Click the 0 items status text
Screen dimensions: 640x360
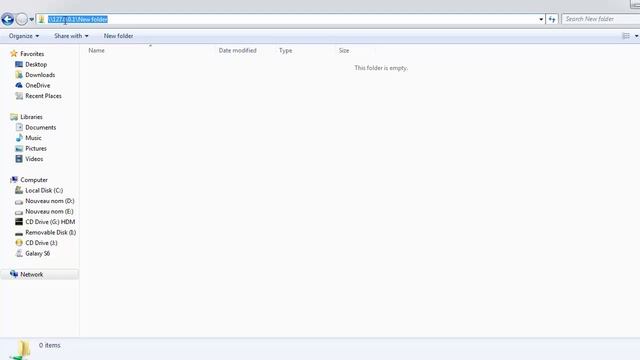tap(50, 345)
